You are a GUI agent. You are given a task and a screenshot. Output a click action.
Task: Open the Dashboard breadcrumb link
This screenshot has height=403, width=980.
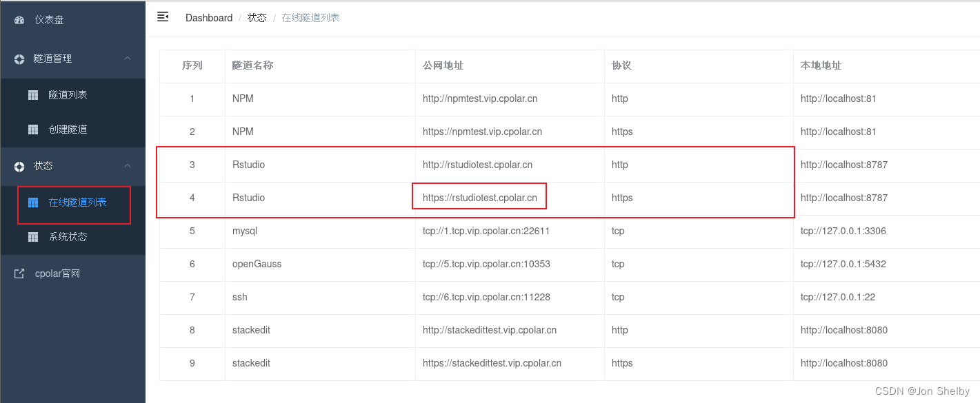pyautogui.click(x=208, y=17)
